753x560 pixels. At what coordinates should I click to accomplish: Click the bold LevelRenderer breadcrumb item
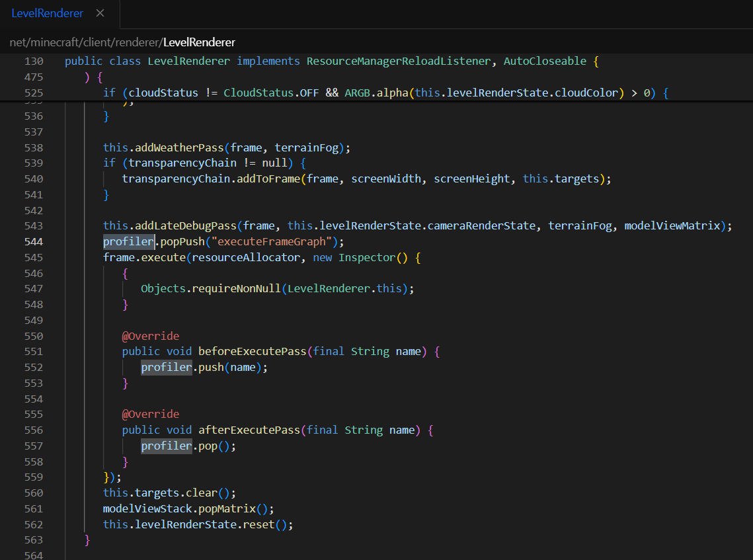199,42
